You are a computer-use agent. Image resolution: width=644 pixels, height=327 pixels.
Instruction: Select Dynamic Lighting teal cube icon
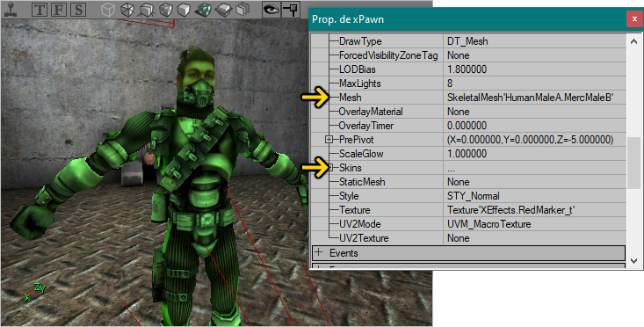tap(204, 10)
